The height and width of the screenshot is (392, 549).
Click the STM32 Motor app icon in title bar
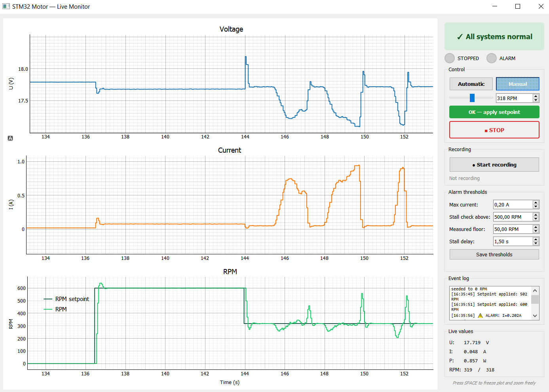click(6, 6)
